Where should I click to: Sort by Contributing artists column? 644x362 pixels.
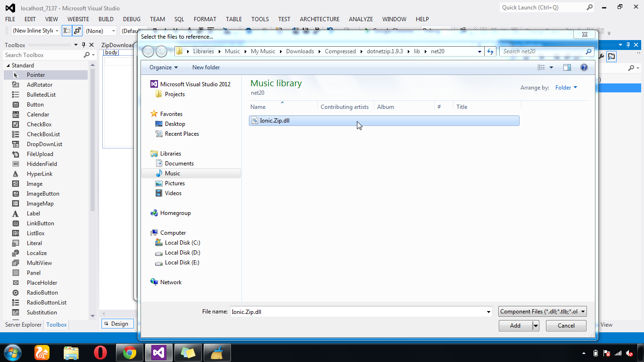coord(346,107)
